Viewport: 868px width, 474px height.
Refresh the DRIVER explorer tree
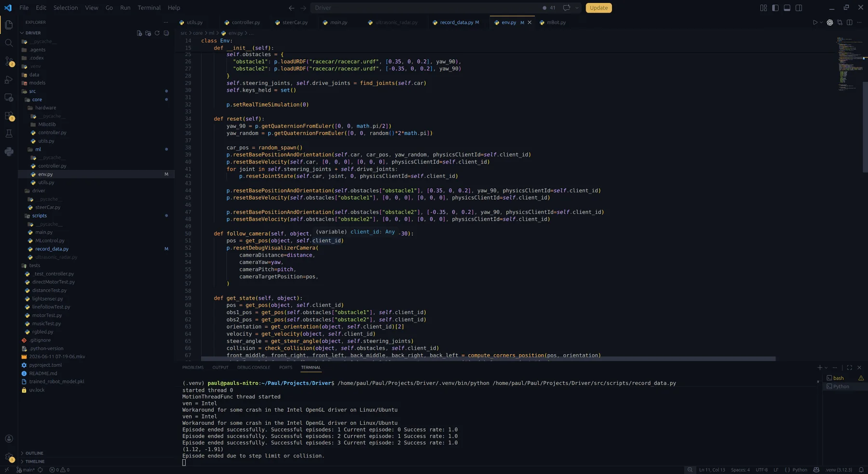tap(157, 33)
